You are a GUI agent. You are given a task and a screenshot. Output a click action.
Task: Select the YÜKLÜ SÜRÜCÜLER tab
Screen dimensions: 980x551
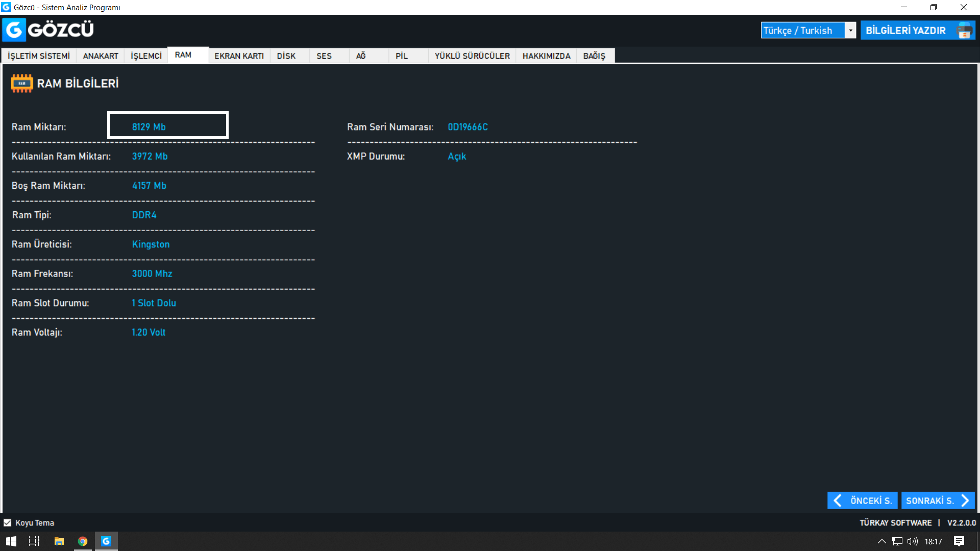pyautogui.click(x=472, y=56)
